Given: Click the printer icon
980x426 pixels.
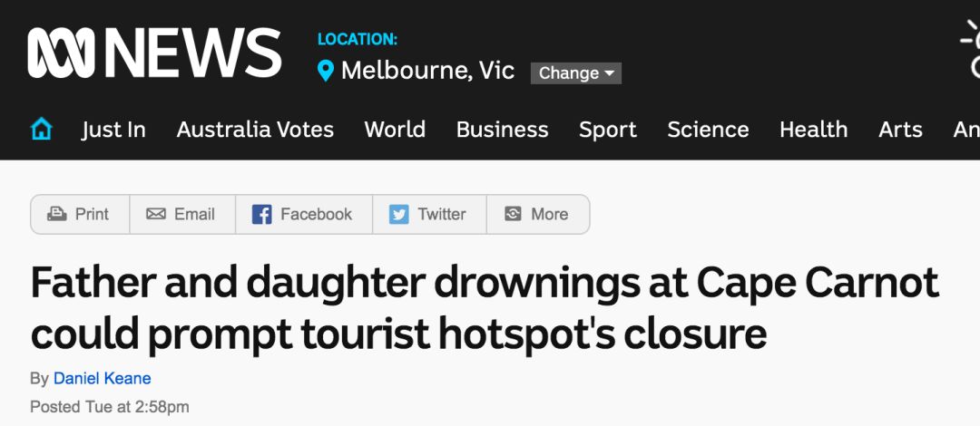Looking at the screenshot, I should pyautogui.click(x=57, y=214).
